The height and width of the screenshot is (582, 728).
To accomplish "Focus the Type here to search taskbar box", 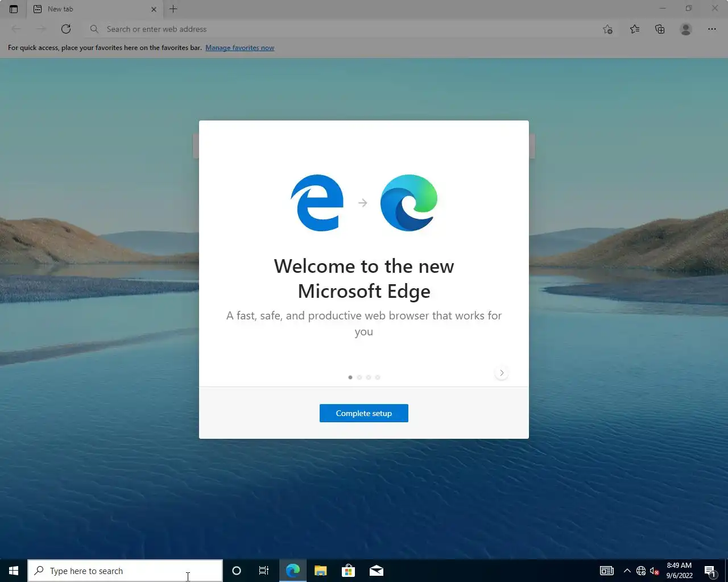I will 125,571.
